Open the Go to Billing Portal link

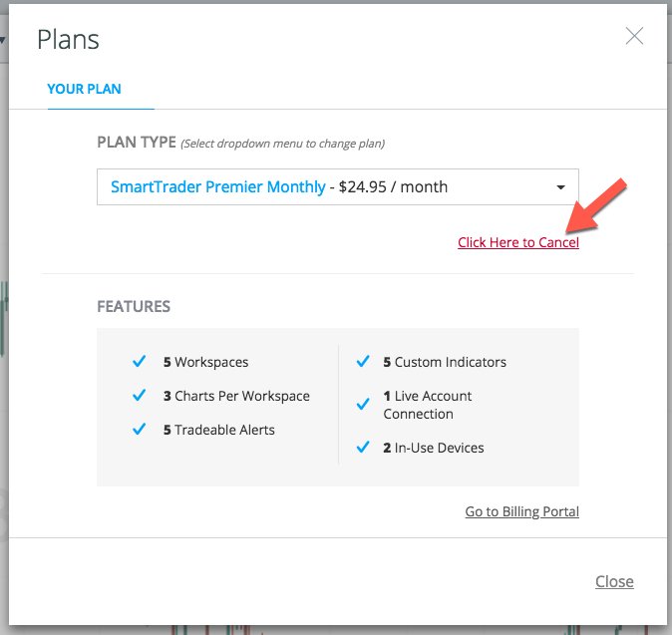point(522,511)
